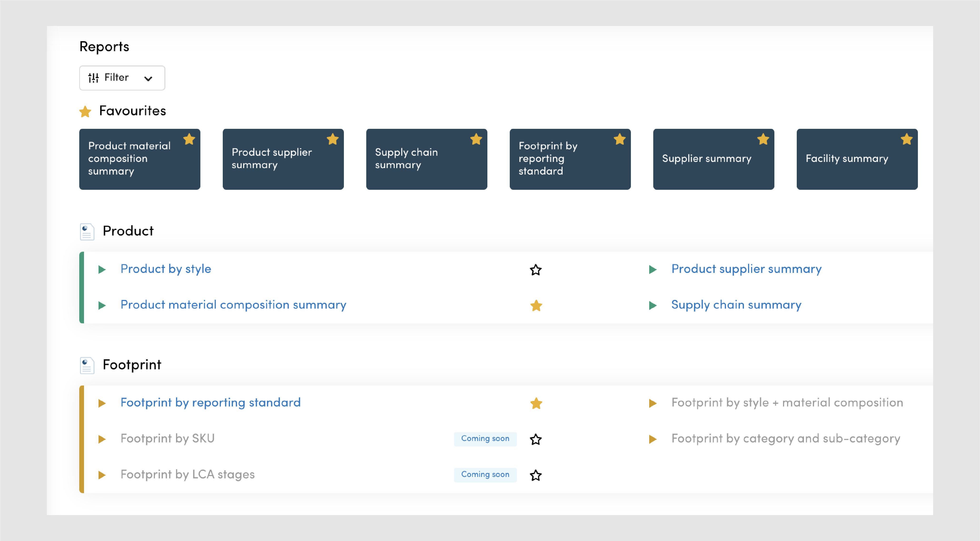Unfavourite Product material composition summary row
This screenshot has height=541, width=980.
tap(536, 305)
